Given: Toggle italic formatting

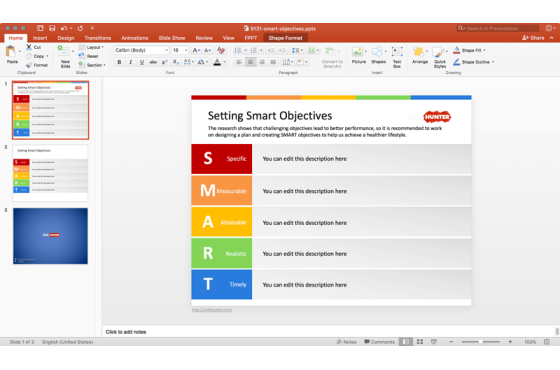Looking at the screenshot, I should click(131, 62).
